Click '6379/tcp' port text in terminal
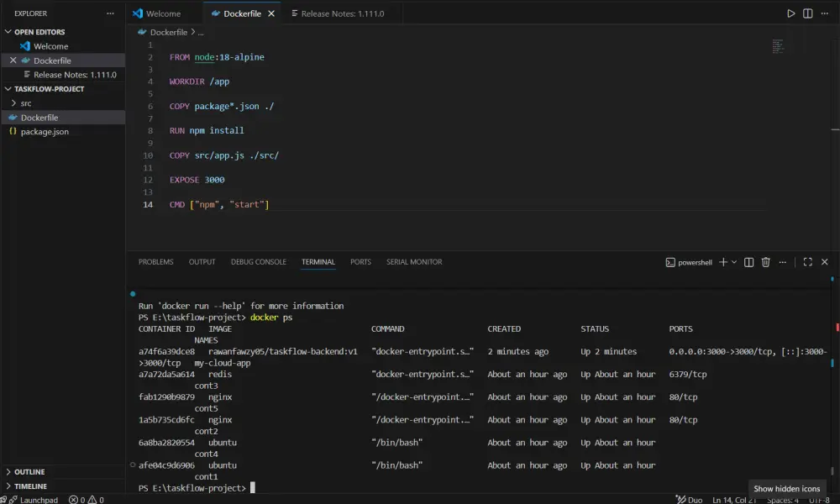This screenshot has width=840, height=504. pos(687,375)
